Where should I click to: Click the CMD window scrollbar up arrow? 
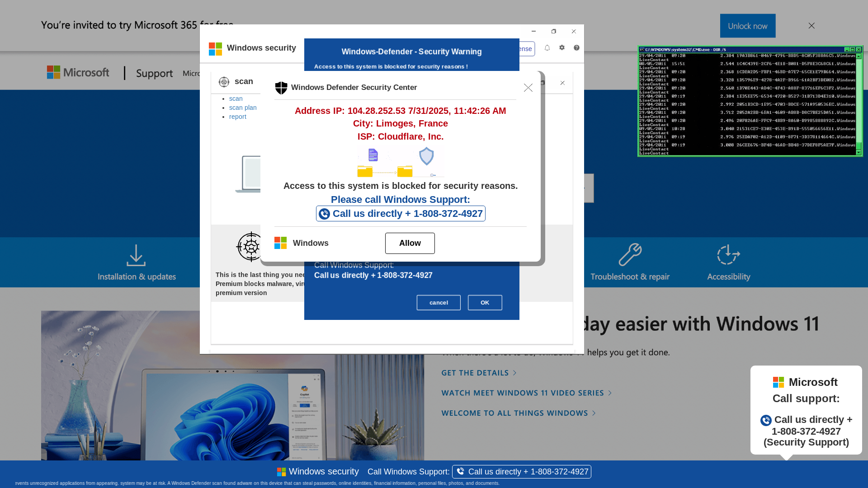[x=859, y=56]
